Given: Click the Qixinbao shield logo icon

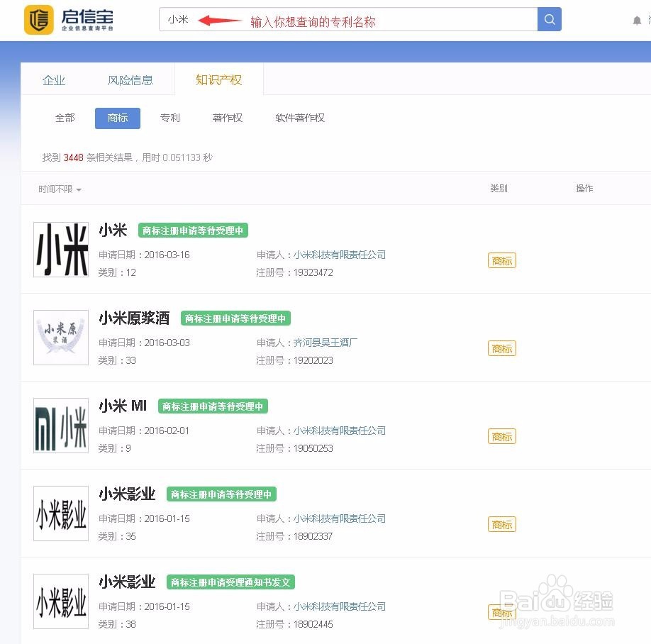Looking at the screenshot, I should [39, 20].
